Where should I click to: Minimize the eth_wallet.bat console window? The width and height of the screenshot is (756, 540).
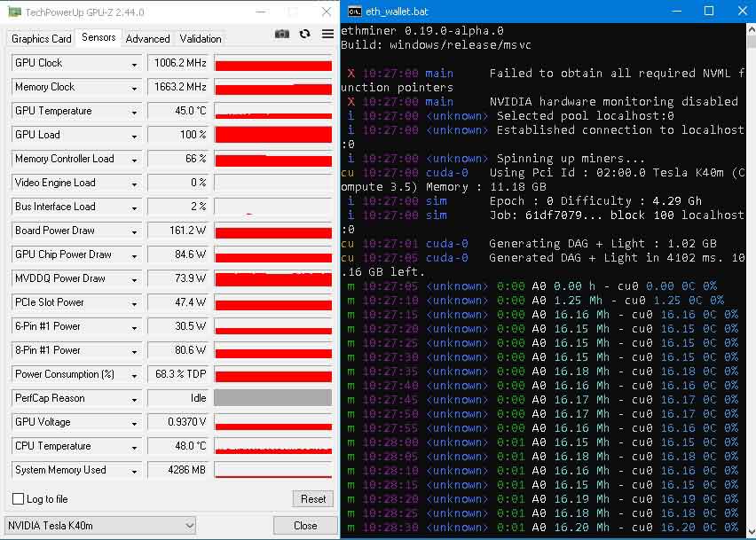668,12
